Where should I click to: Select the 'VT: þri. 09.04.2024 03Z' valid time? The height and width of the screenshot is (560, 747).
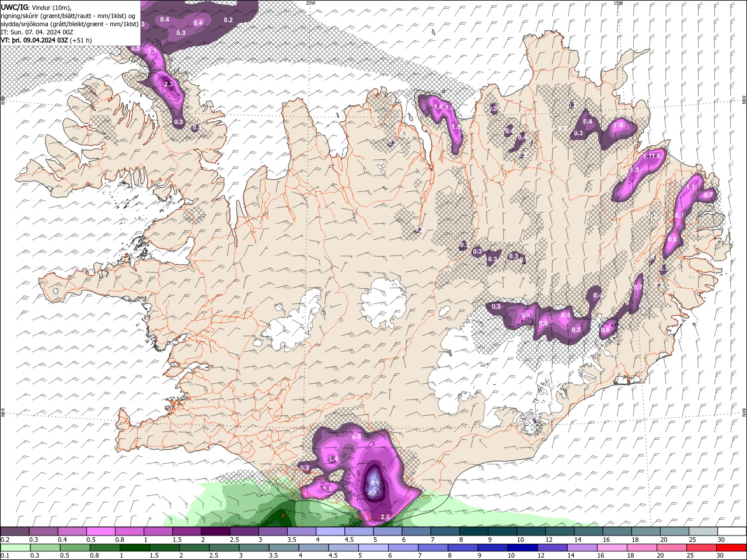(x=34, y=40)
